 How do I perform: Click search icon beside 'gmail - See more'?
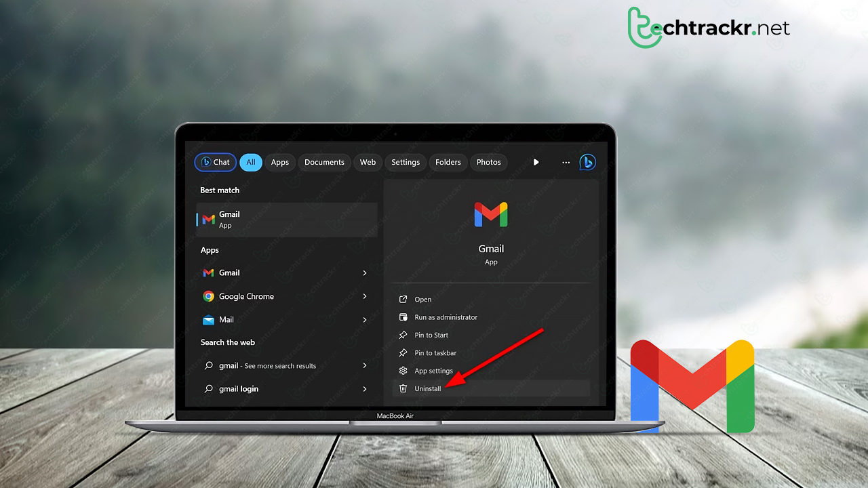[x=209, y=365]
